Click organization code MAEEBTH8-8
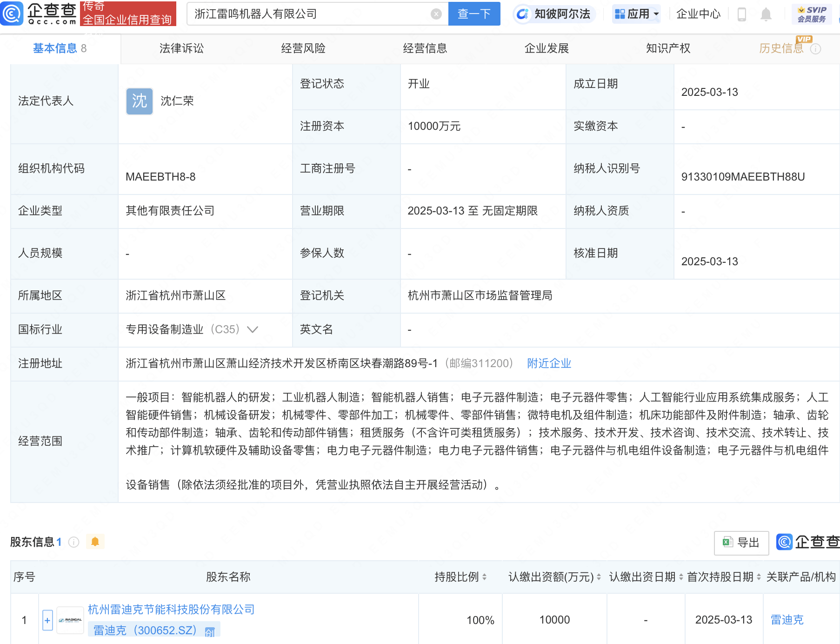 [x=160, y=177]
